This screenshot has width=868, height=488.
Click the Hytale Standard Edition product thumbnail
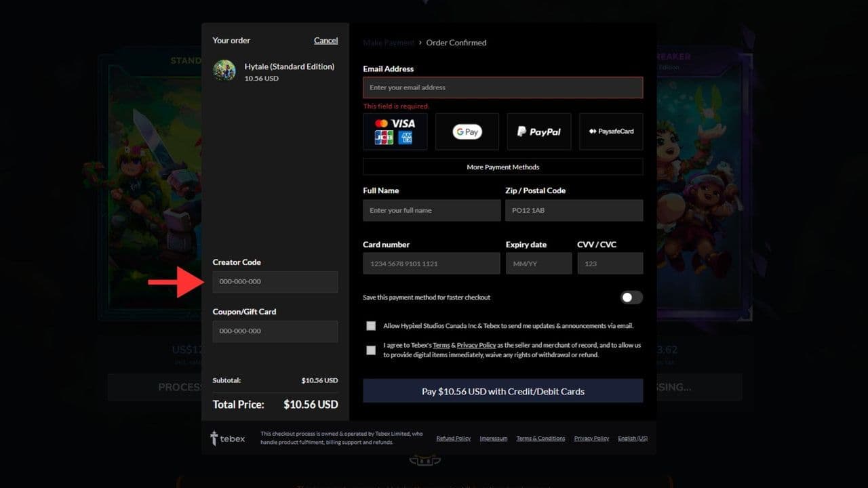tap(224, 70)
